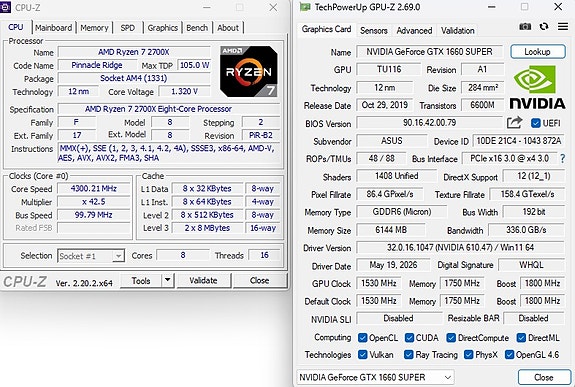Click the CPU-Z title bar icon
575x387 pixels.
[5, 7]
